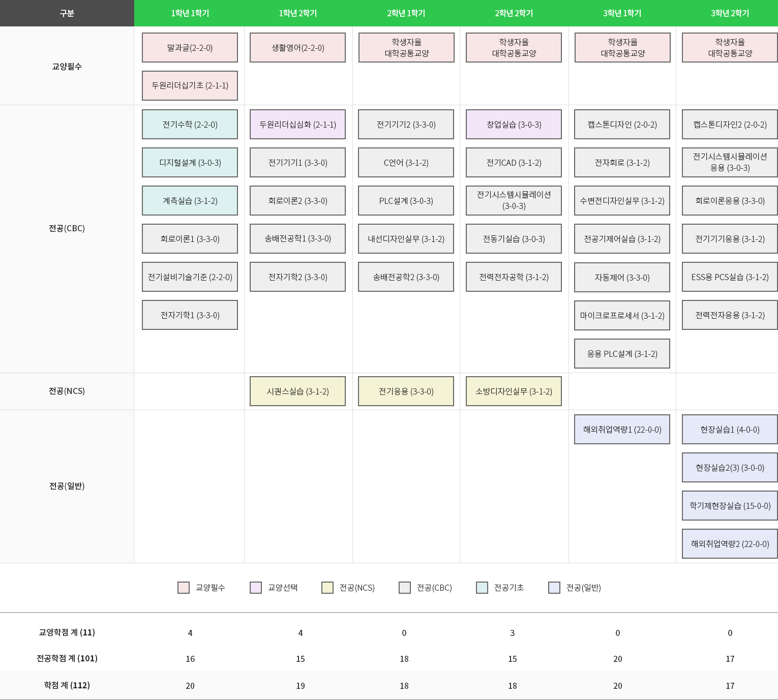
Task: Click 전기수학 (2-2-0) course box
Action: [x=190, y=125]
